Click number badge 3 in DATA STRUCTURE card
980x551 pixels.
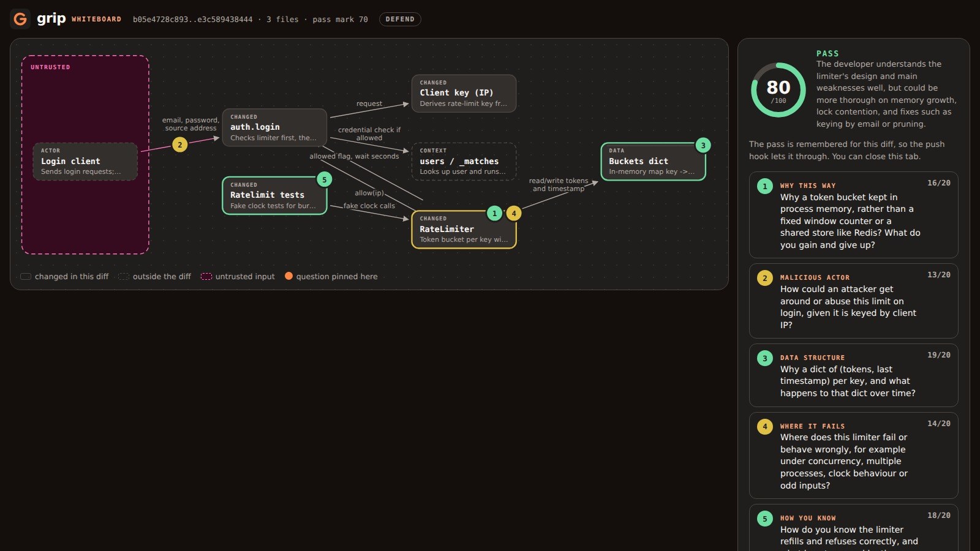[764, 358]
